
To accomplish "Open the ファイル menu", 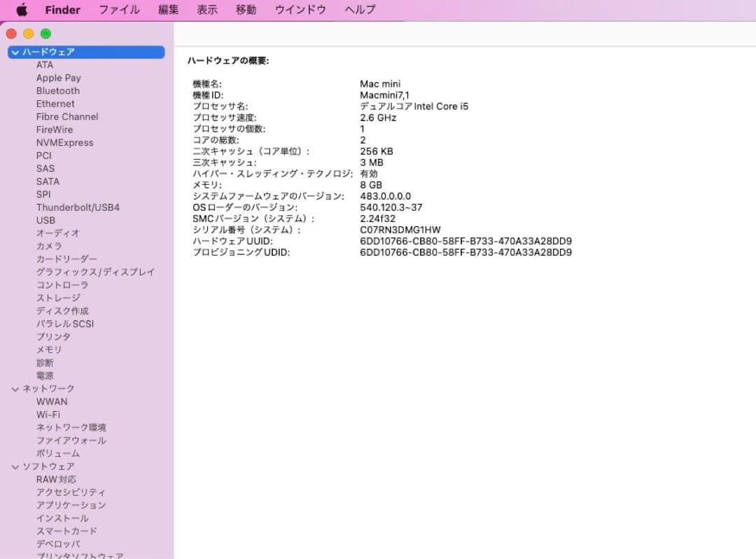I will click(119, 9).
